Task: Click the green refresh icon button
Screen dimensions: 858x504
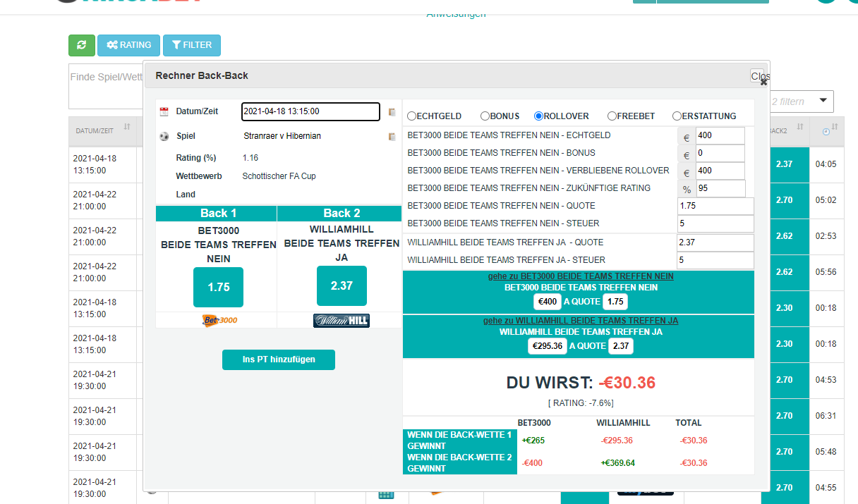Action: pos(81,45)
